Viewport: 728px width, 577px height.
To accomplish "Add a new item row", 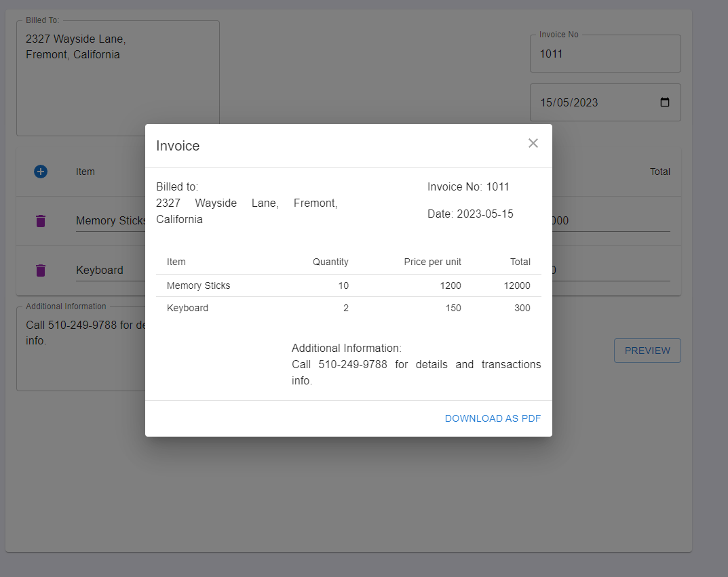I will click(41, 172).
